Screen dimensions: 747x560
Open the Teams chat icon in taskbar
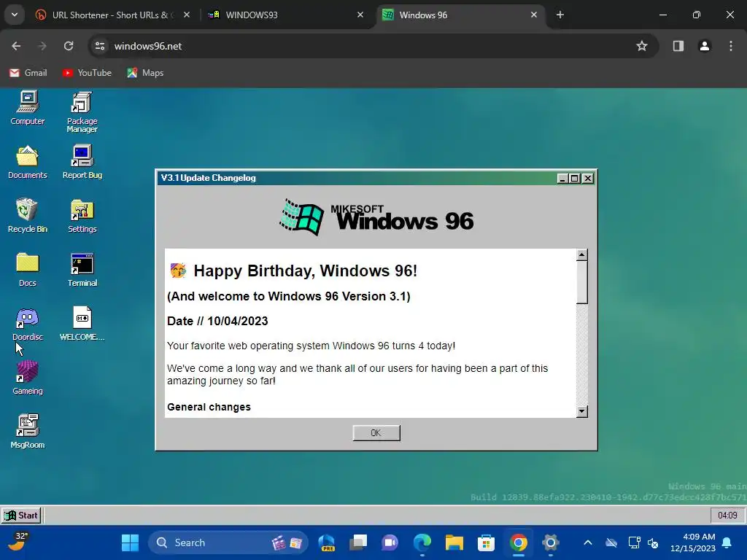tap(390, 542)
